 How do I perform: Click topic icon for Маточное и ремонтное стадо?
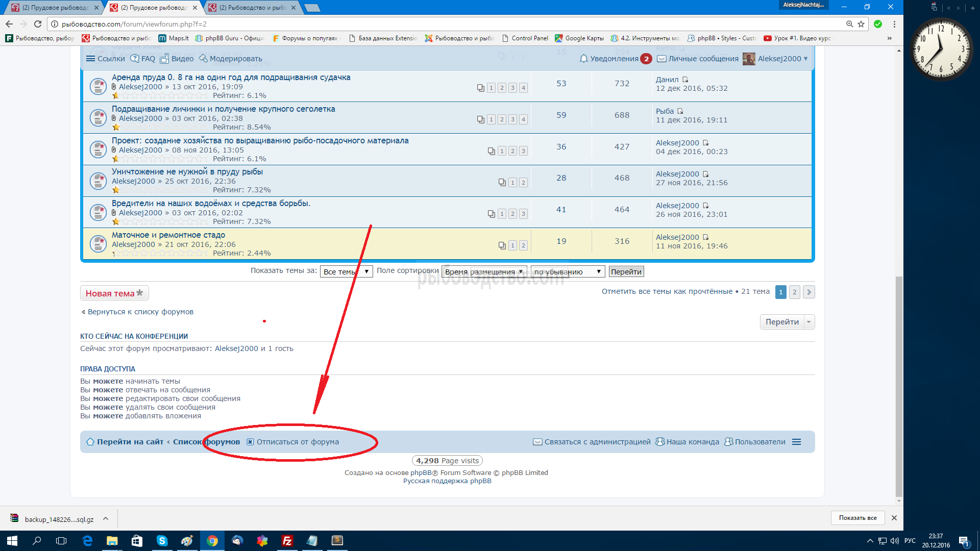pyautogui.click(x=97, y=244)
